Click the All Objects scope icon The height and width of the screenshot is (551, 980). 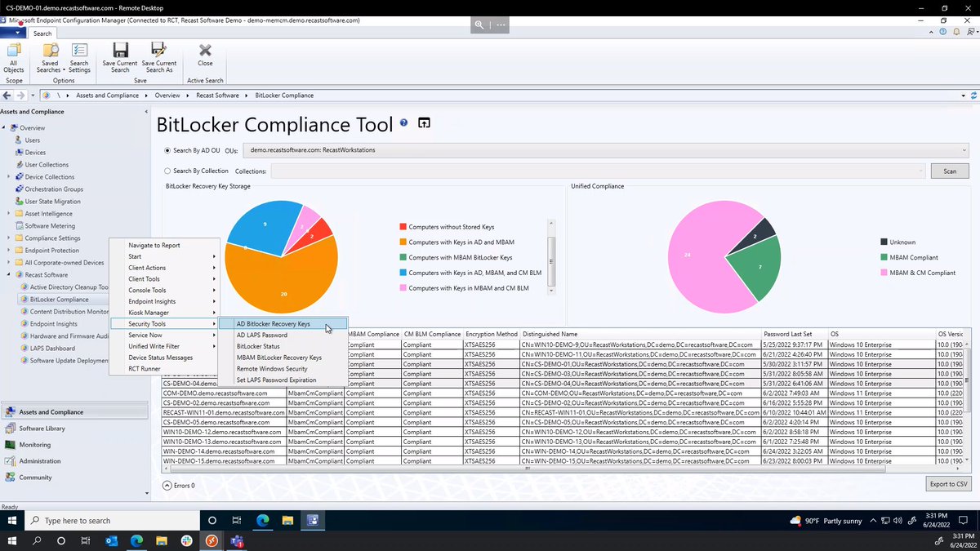coord(14,59)
